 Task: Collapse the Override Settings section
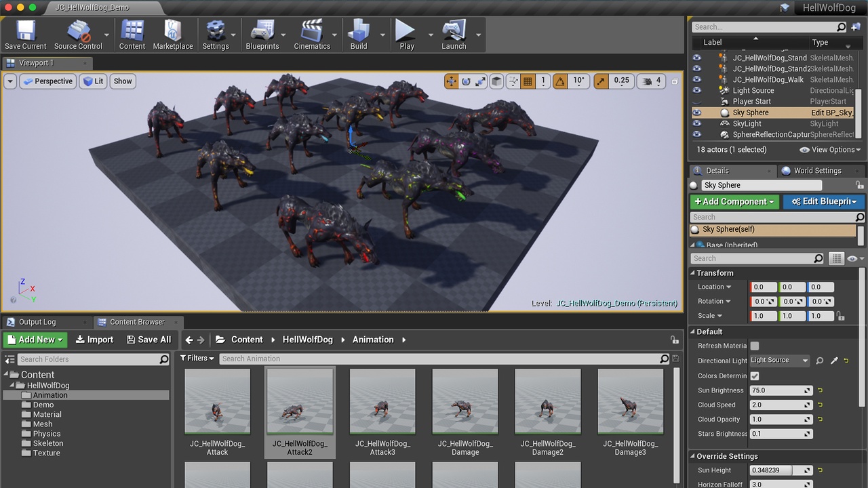693,456
